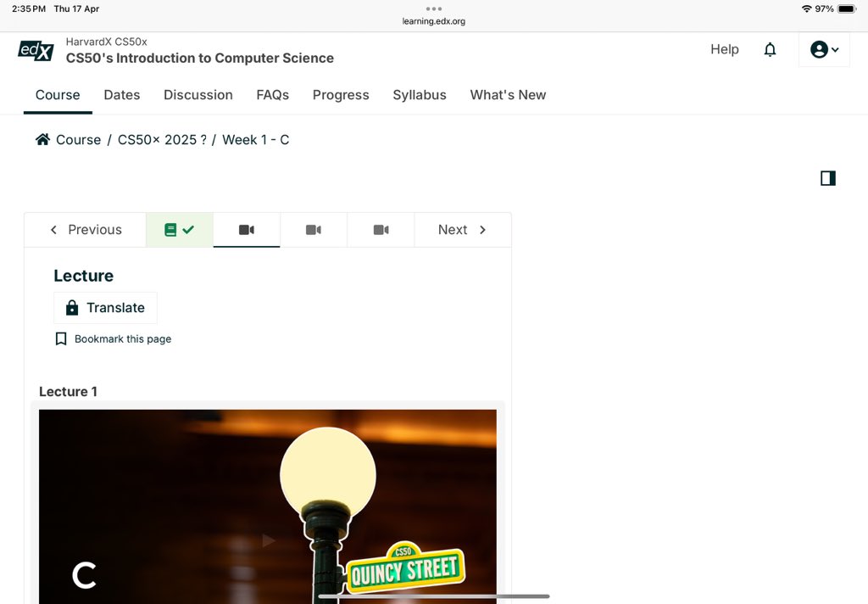868x604 pixels.
Task: Open the Help link
Action: pyautogui.click(x=725, y=49)
